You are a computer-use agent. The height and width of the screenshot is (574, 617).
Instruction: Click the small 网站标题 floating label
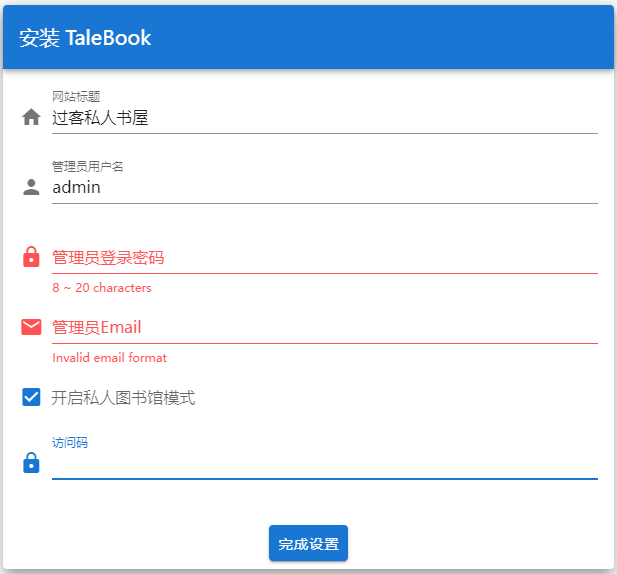click(76, 97)
